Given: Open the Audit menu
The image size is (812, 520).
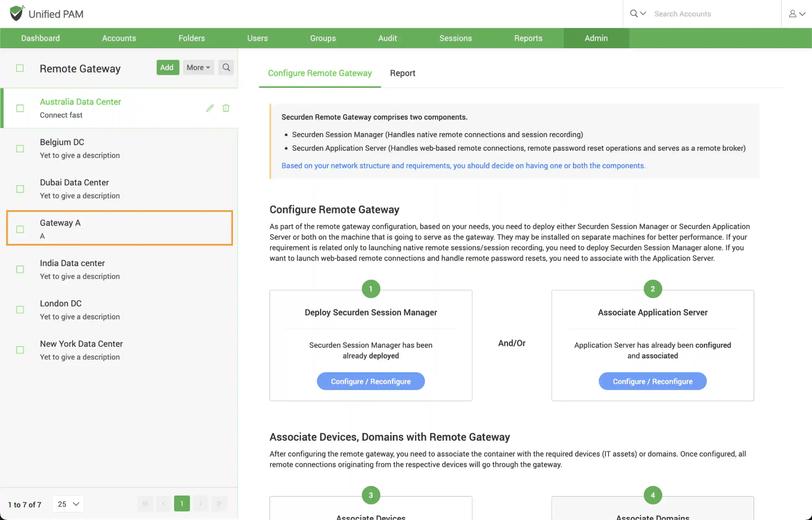Looking at the screenshot, I should 388,38.
